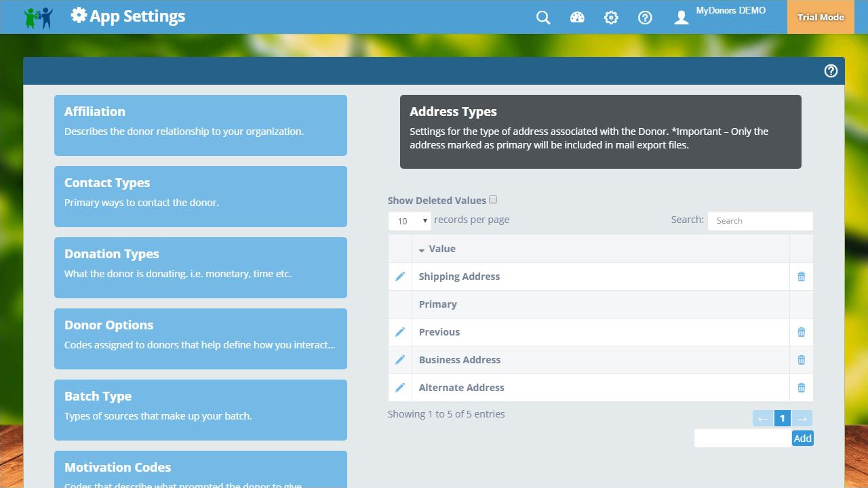Open the Batch Type settings card
Image resolution: width=868 pixels, height=488 pixels.
pos(201,410)
